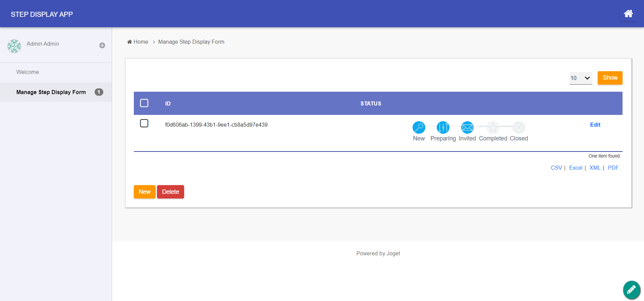644x301 pixels.
Task: Click the Invited step label
Action: (468, 138)
